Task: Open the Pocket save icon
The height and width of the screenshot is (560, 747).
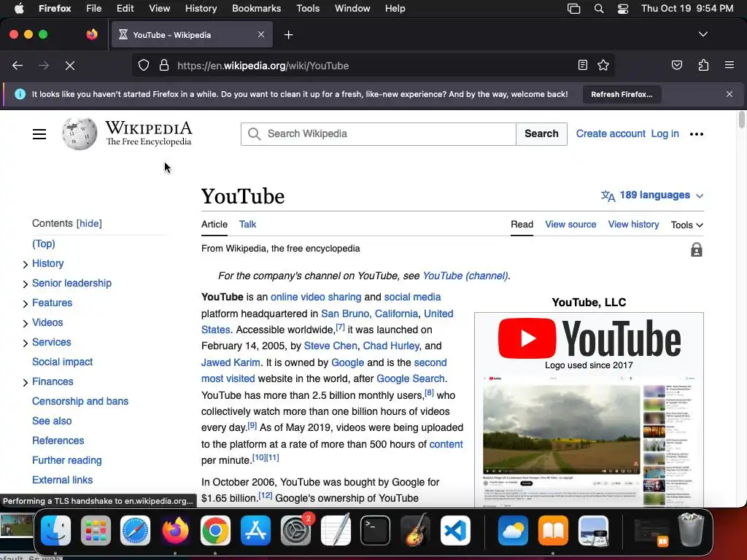Action: click(x=676, y=65)
